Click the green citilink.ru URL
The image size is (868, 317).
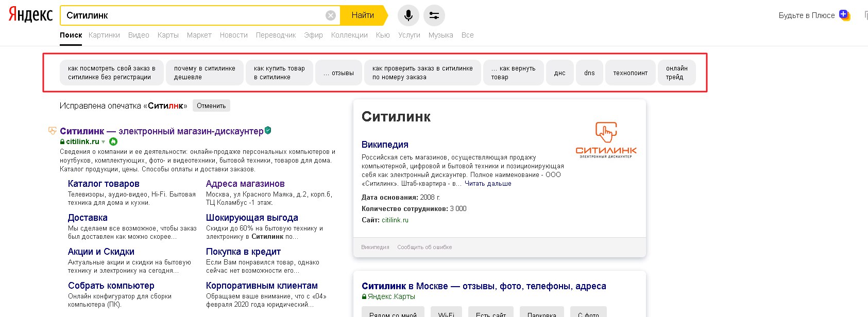coord(82,142)
